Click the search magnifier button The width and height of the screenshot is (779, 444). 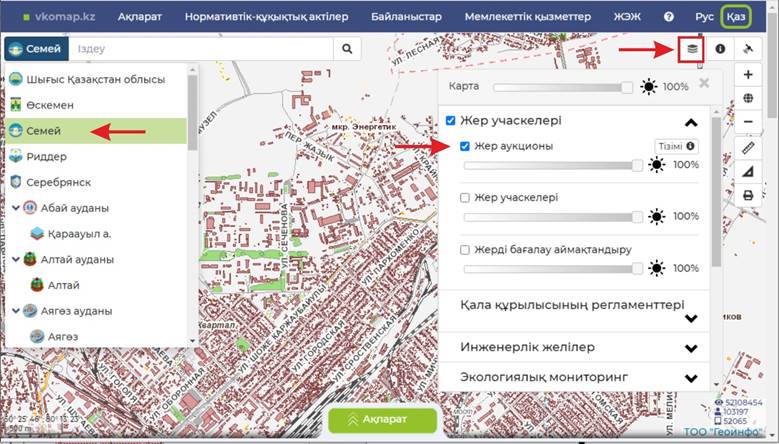[x=347, y=48]
